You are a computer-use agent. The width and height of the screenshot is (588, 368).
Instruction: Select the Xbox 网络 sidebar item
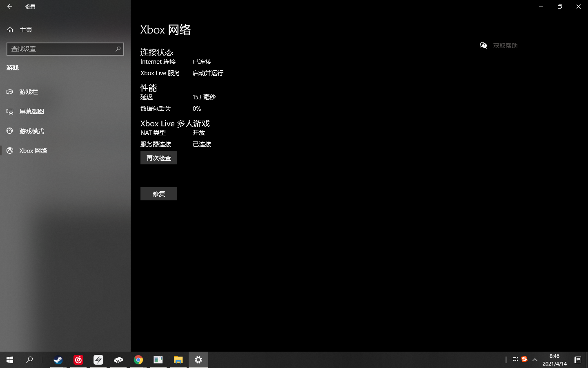pos(65,150)
